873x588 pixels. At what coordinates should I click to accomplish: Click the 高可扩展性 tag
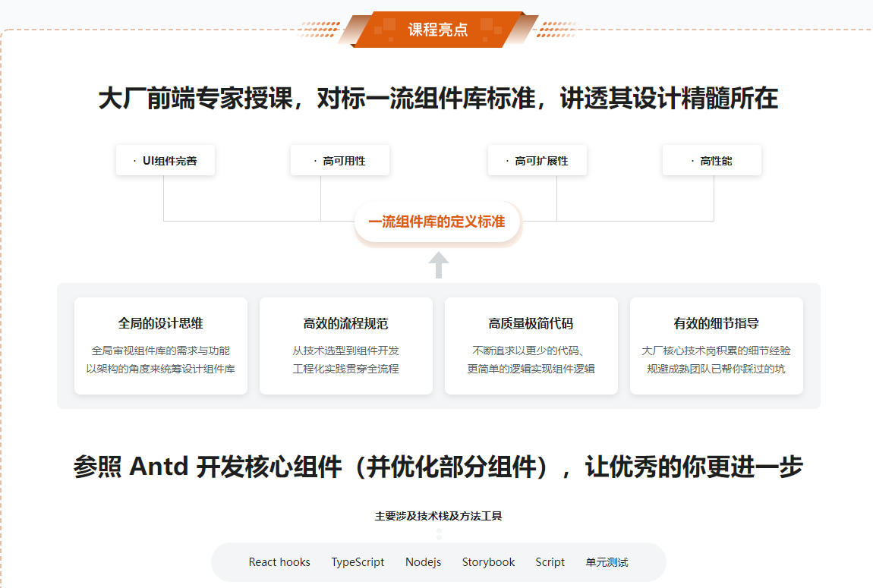pyautogui.click(x=537, y=161)
